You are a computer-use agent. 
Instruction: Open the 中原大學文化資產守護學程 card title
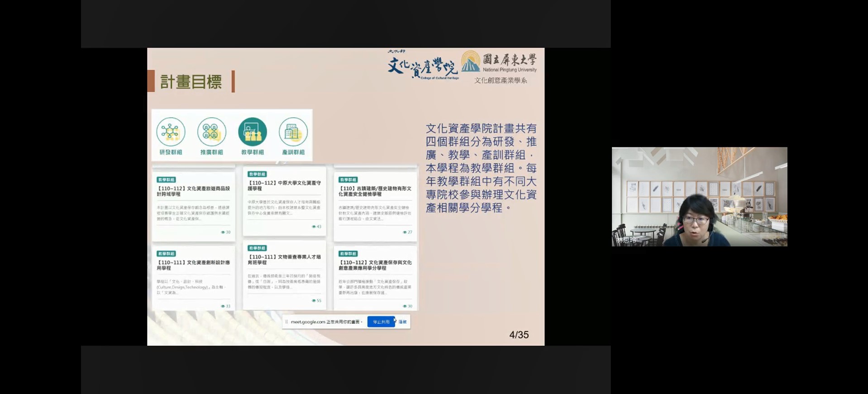[284, 185]
